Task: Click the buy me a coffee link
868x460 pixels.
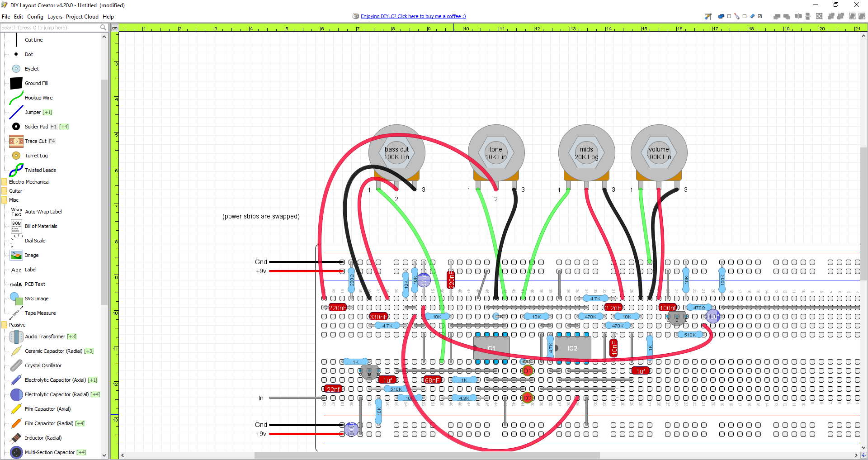Action: (413, 16)
